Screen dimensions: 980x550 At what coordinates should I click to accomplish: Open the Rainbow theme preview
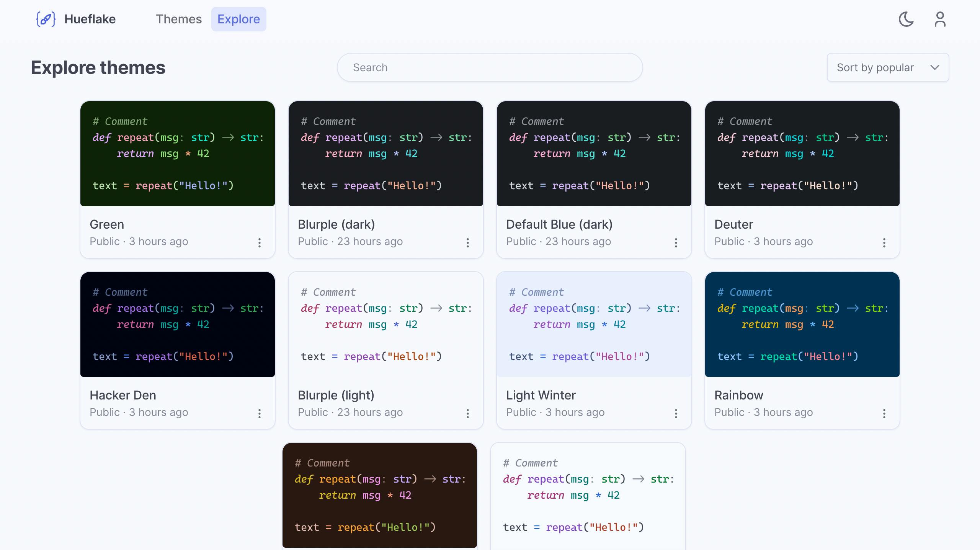pyautogui.click(x=802, y=324)
